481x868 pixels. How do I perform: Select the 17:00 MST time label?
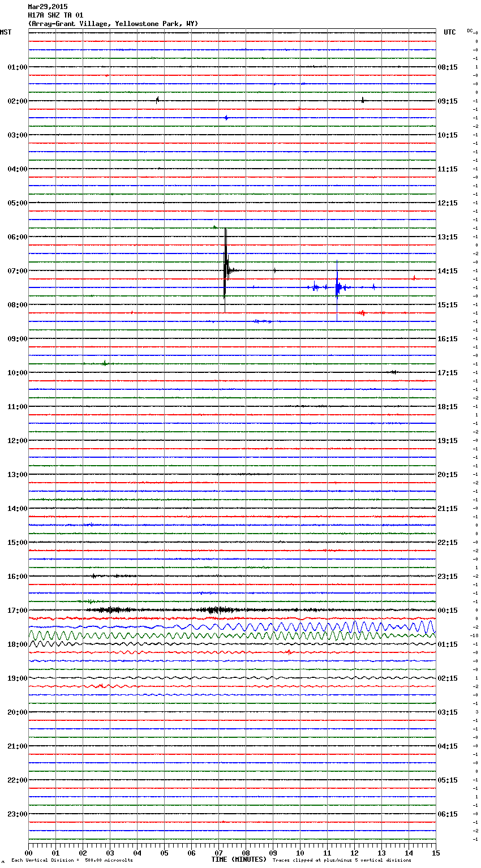(17, 611)
